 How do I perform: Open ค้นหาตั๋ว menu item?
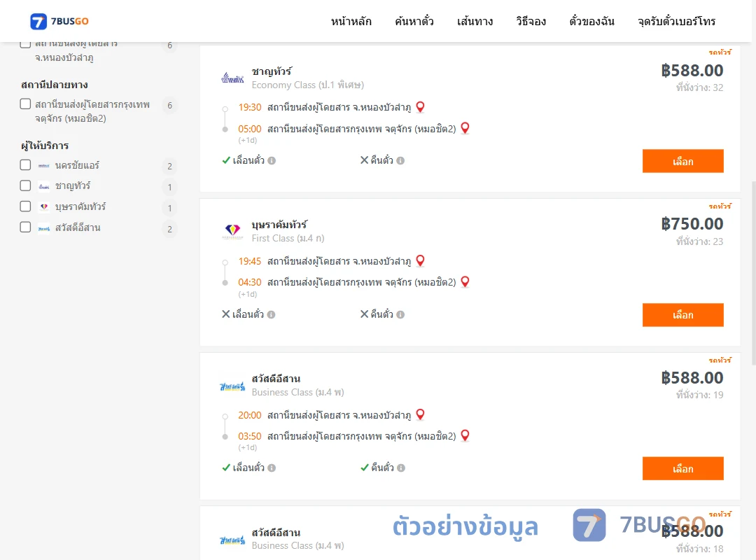[414, 21]
